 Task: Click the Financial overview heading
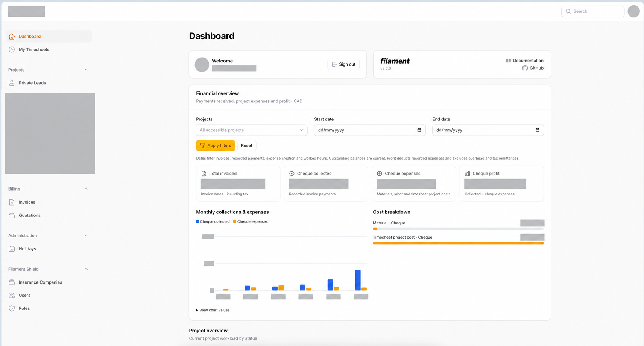coord(217,93)
